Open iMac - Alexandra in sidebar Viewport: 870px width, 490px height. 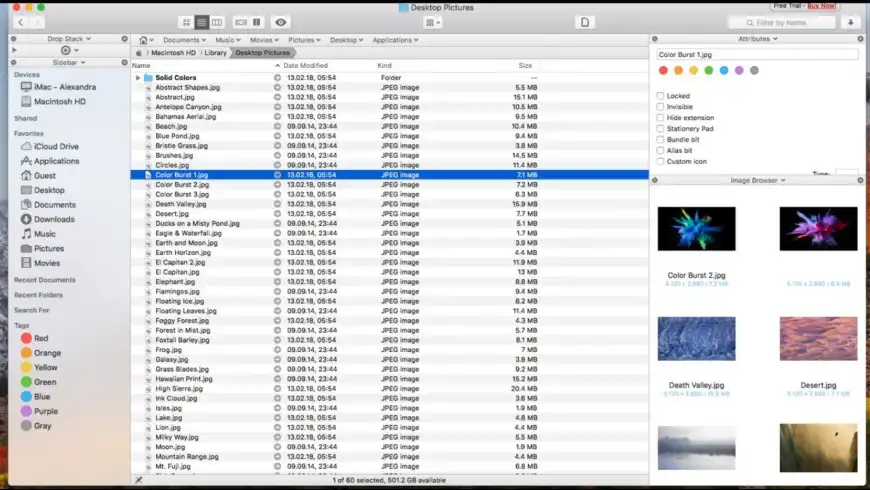coord(58,87)
